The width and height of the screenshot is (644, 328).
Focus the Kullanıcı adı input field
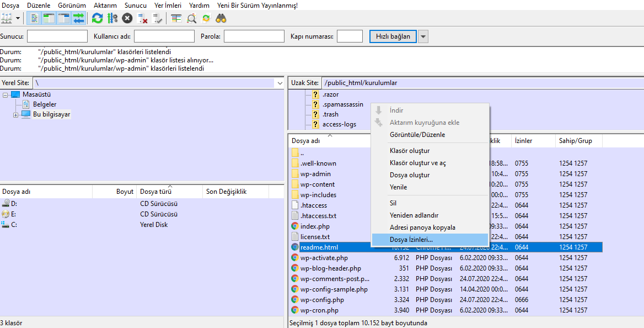pos(164,36)
